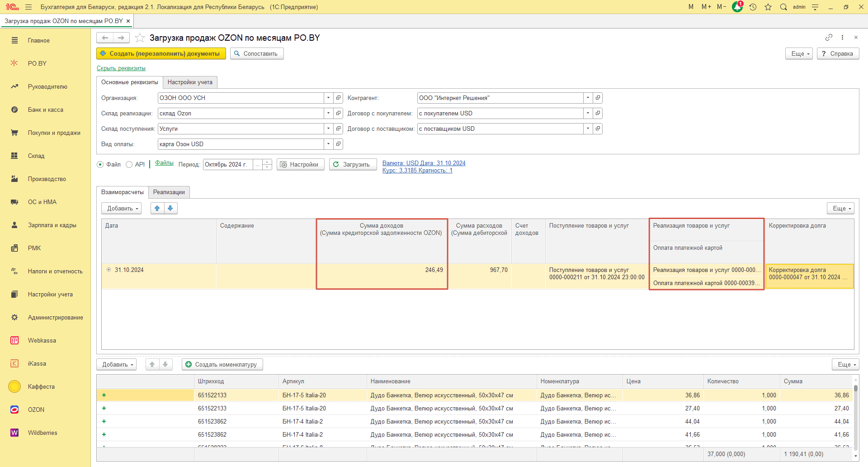Open the Организация field's linked record
Image resolution: width=868 pixels, height=467 pixels.
(x=338, y=98)
